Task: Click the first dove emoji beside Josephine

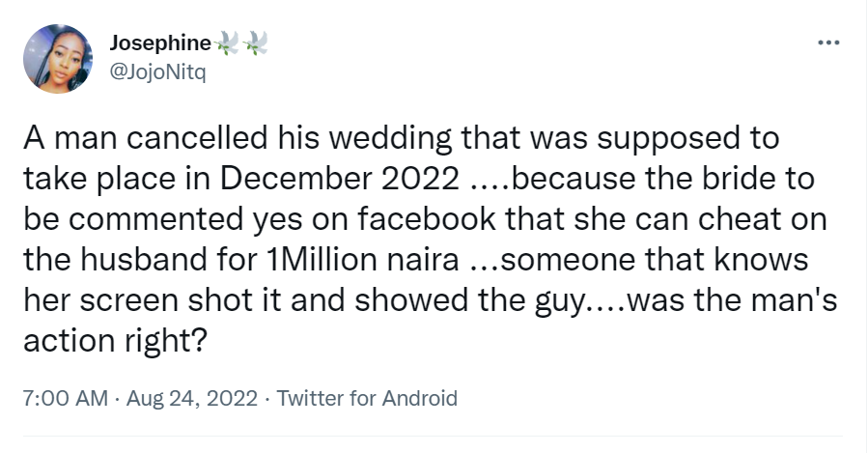Action: pos(227,42)
